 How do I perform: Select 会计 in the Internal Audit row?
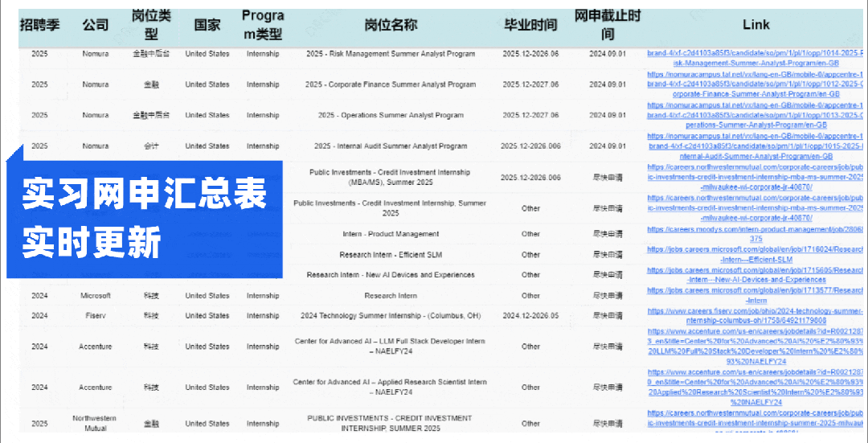[151, 146]
